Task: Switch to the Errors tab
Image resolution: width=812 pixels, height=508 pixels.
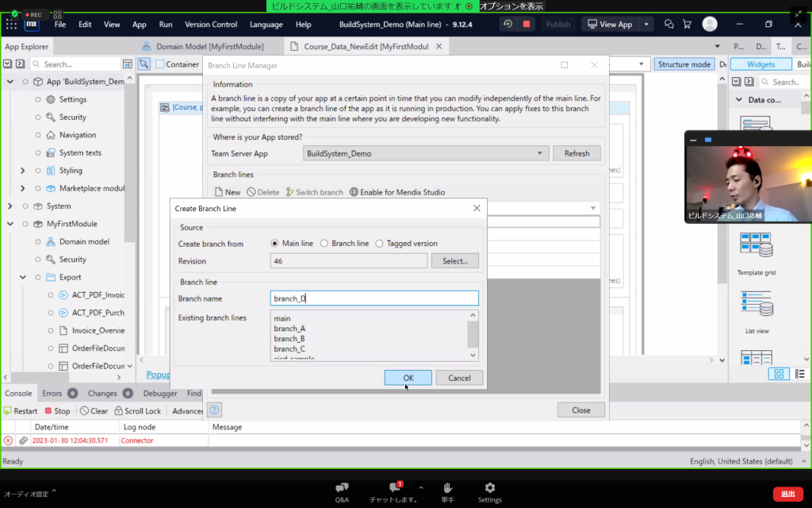Action: (x=52, y=393)
